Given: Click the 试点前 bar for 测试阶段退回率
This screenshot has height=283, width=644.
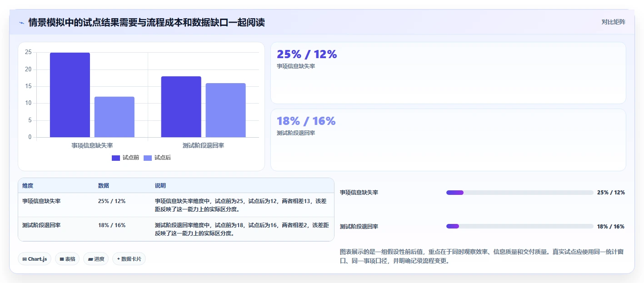Looking at the screenshot, I should [x=181, y=107].
